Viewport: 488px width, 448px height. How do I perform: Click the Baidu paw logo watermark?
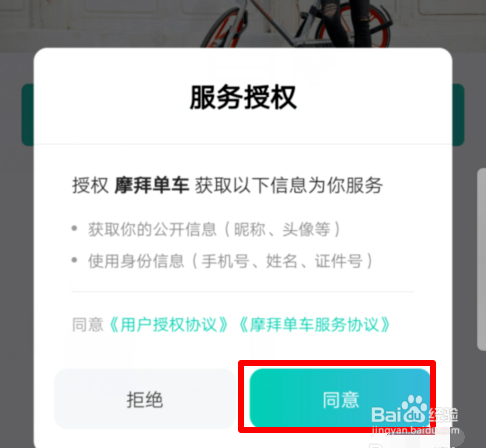pyautogui.click(x=414, y=409)
